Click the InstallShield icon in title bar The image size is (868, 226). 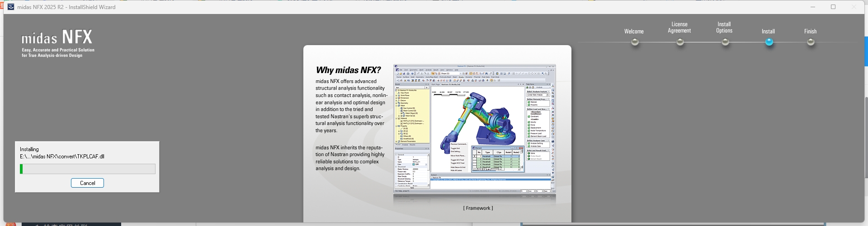pyautogui.click(x=11, y=7)
